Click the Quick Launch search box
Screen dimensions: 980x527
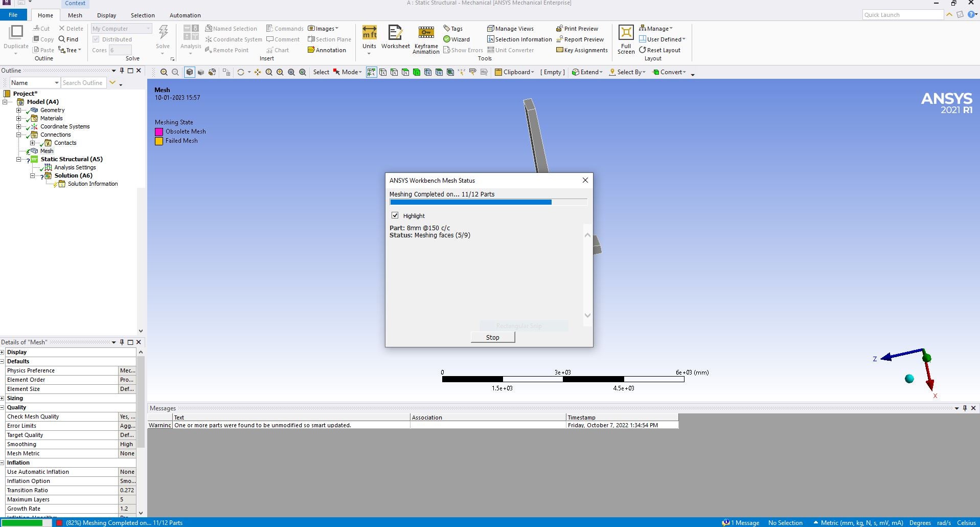coord(902,15)
